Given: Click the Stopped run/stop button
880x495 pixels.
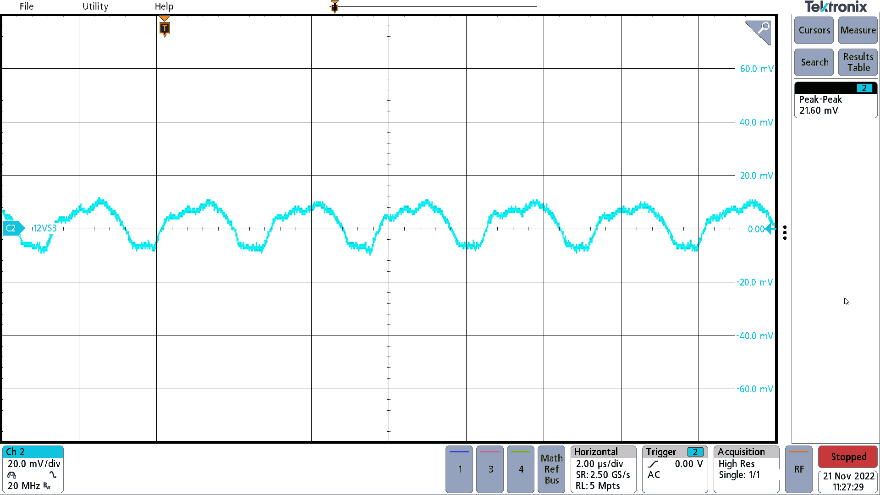Looking at the screenshot, I should click(848, 457).
